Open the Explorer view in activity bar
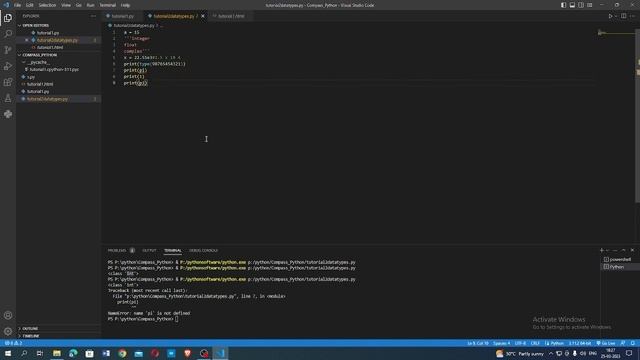Screen dimensions: 640x360 [x=8, y=18]
